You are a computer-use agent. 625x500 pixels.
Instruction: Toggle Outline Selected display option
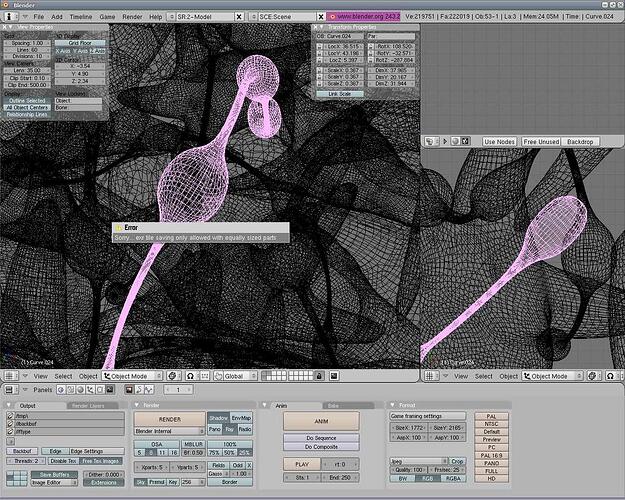[28, 100]
